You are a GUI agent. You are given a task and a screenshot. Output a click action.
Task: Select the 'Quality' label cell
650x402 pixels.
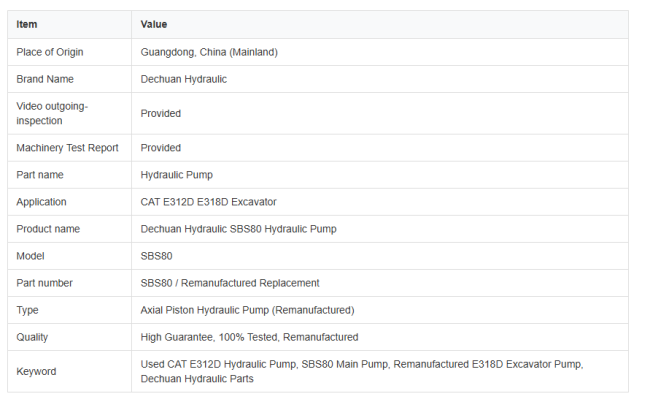70,337
